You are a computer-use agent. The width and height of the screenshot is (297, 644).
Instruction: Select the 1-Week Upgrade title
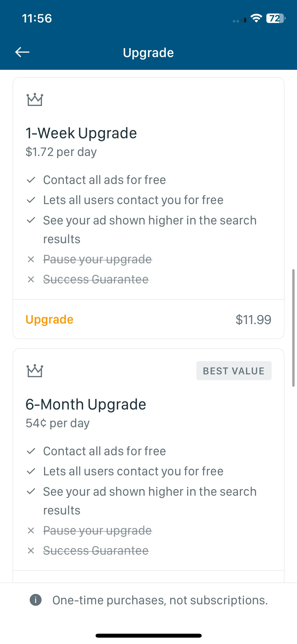tap(81, 133)
